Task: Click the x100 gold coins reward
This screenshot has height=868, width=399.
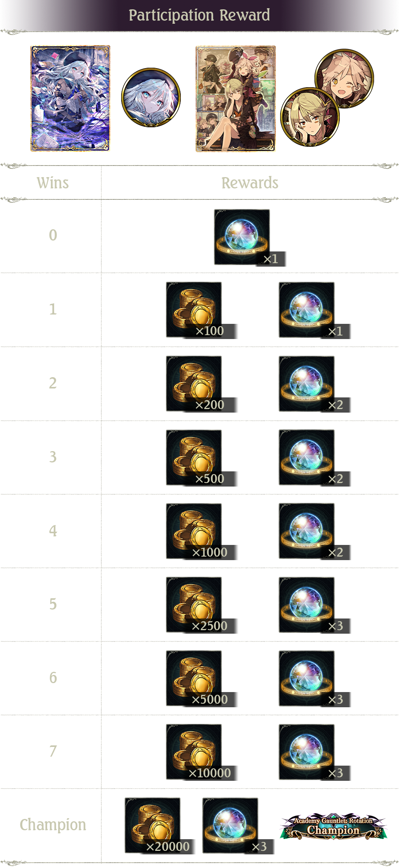Action: (x=202, y=310)
